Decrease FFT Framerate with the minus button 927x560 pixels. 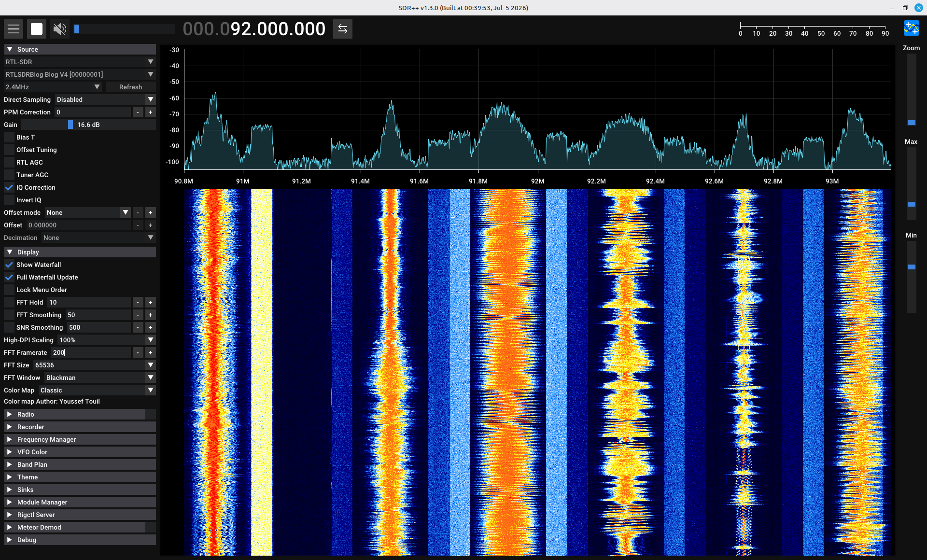point(138,352)
